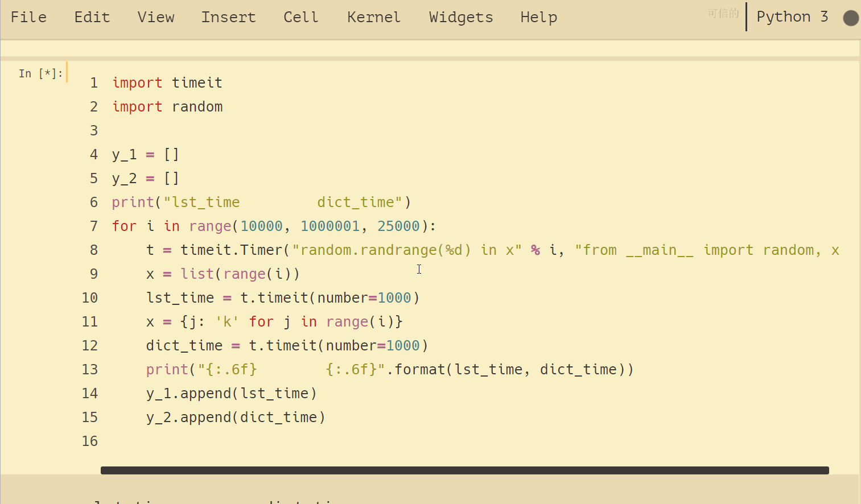Open the View menu

[155, 17]
